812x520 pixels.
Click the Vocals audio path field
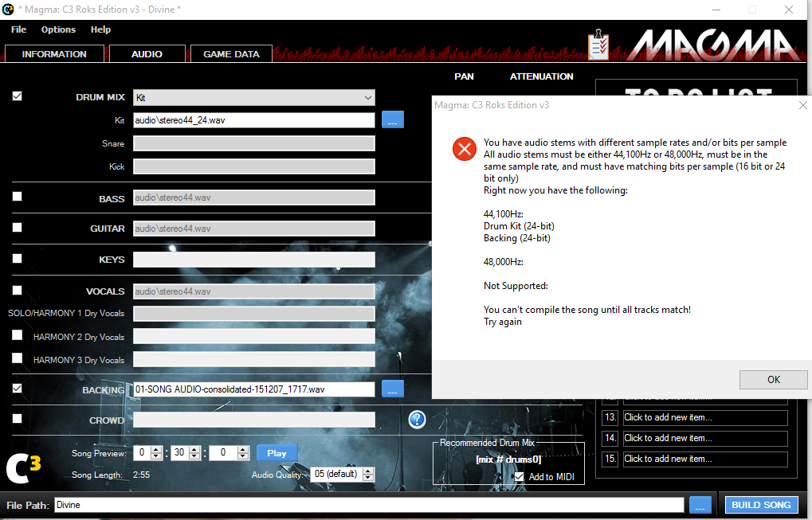(x=253, y=291)
